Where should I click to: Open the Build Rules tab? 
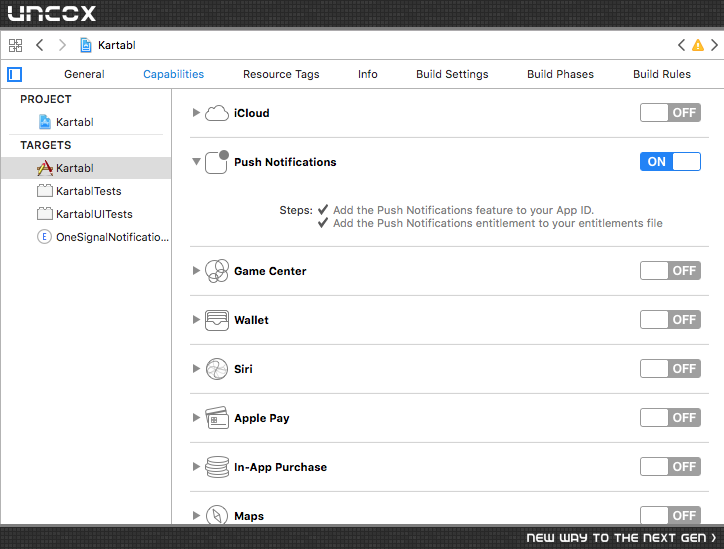[x=662, y=74]
